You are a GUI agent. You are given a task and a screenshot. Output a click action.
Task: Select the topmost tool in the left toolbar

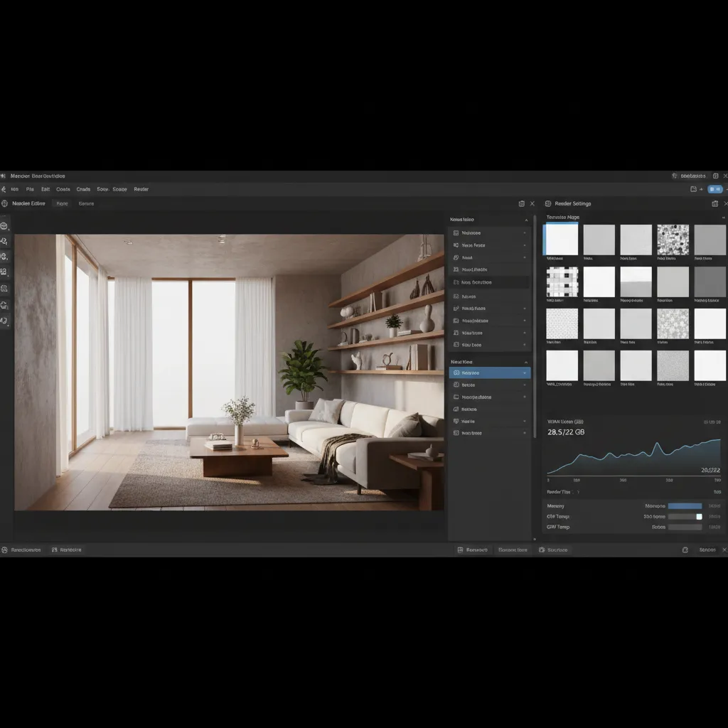pos(6,225)
